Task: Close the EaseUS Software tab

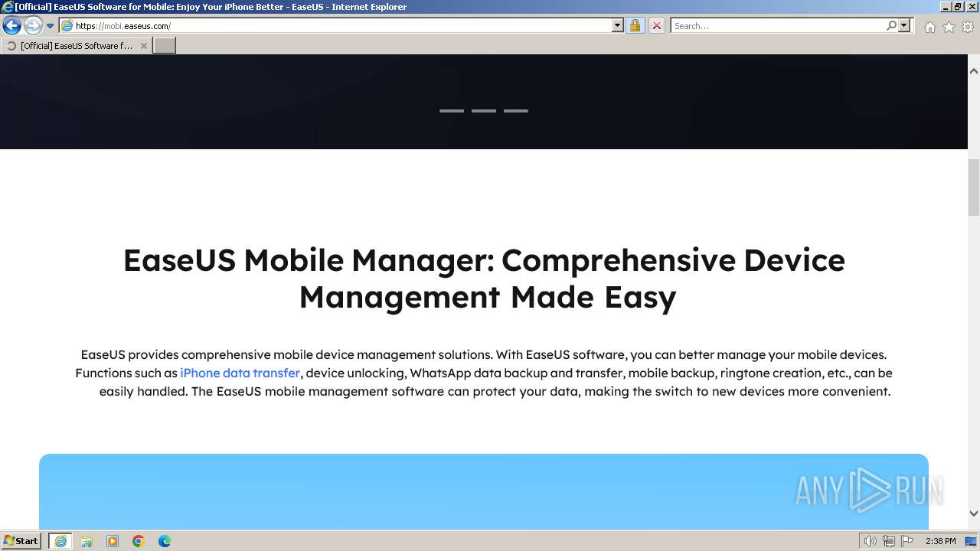Action: 144,46
